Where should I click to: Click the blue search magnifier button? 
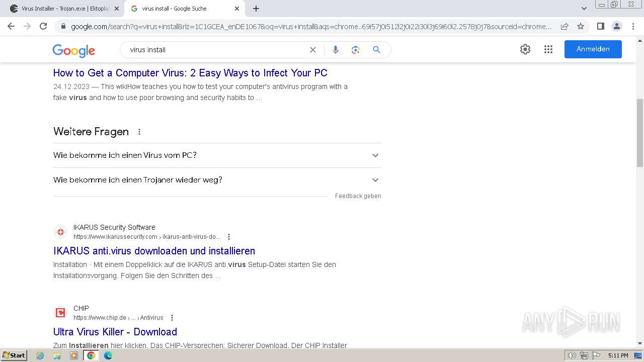tap(376, 50)
